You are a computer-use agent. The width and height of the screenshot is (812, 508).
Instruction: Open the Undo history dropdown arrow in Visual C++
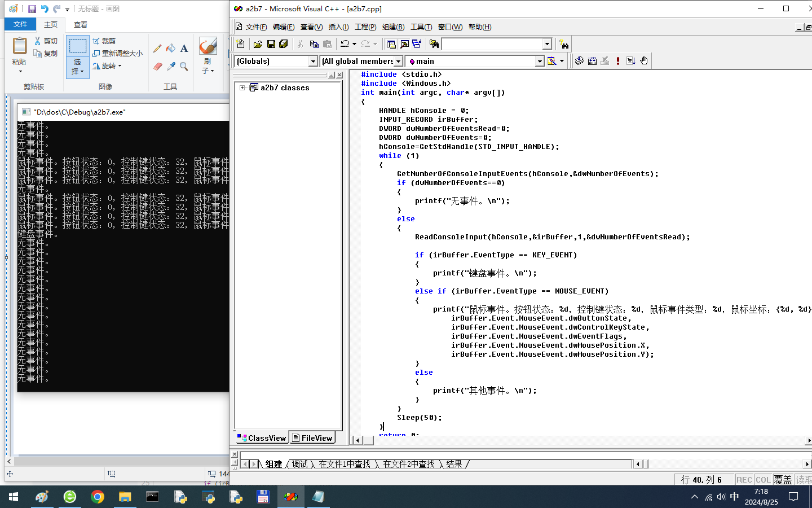(x=354, y=44)
